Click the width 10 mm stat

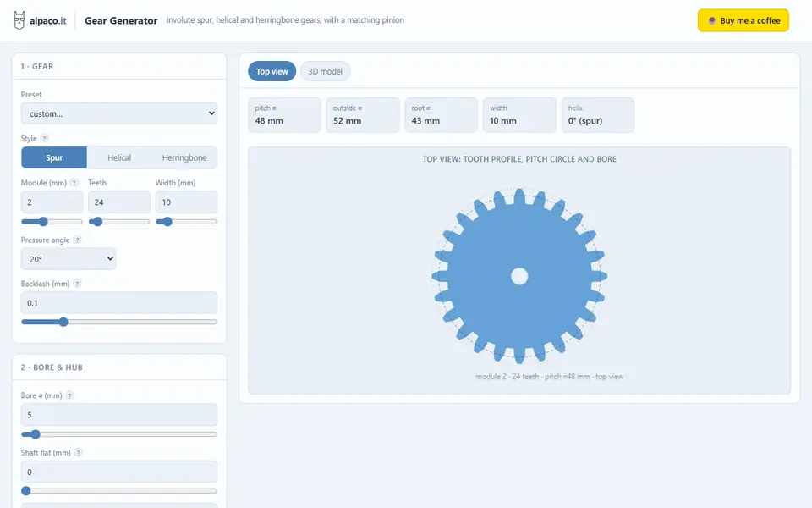pyautogui.click(x=519, y=115)
